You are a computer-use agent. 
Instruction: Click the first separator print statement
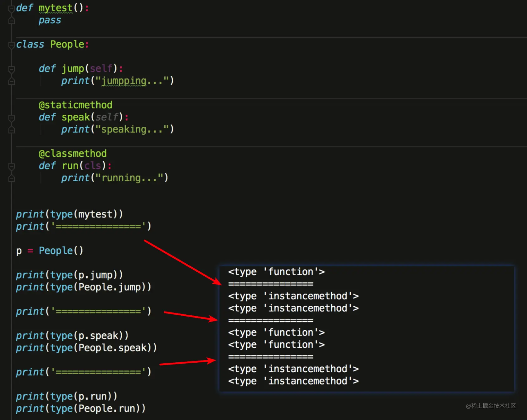[x=84, y=226]
